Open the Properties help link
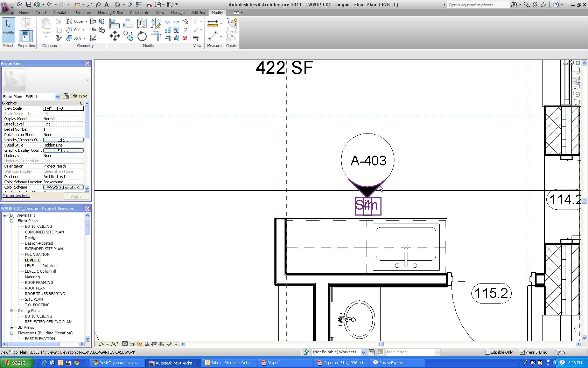Viewport: 588px width, 368px height. click(16, 196)
